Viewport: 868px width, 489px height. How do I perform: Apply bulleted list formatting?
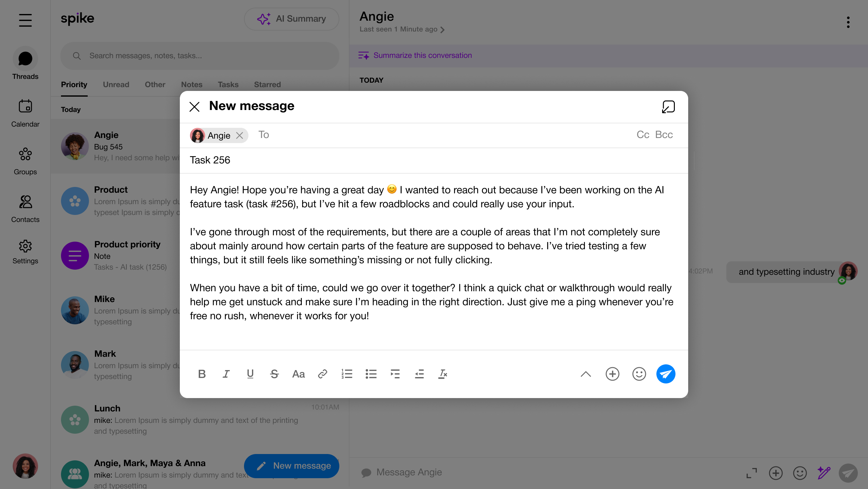[371, 374]
